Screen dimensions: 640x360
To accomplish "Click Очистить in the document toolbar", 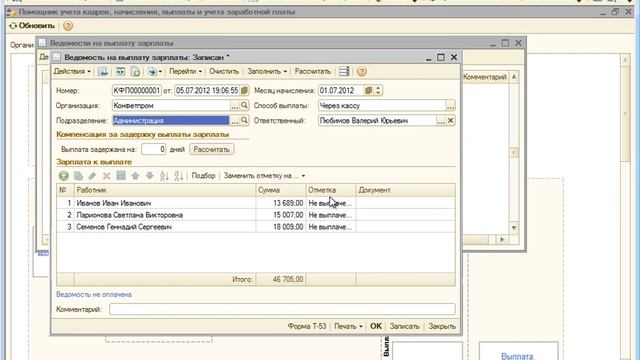I will click(224, 71).
